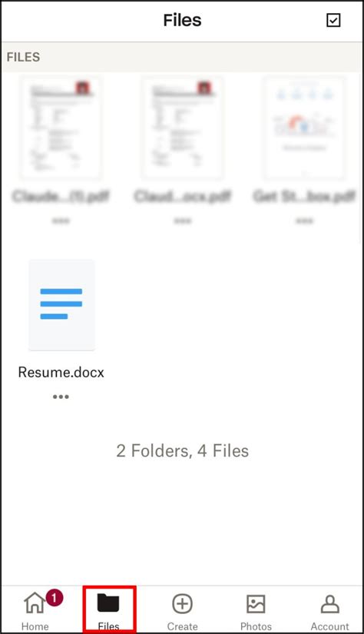The height and width of the screenshot is (634, 364).
Task: Tap the FILES section header
Action: click(x=24, y=57)
